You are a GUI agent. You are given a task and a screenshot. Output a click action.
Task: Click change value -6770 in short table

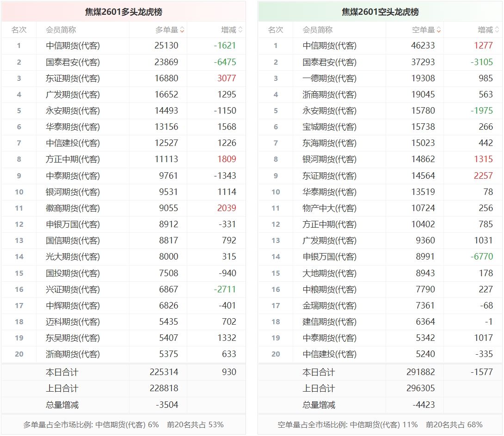(x=481, y=256)
